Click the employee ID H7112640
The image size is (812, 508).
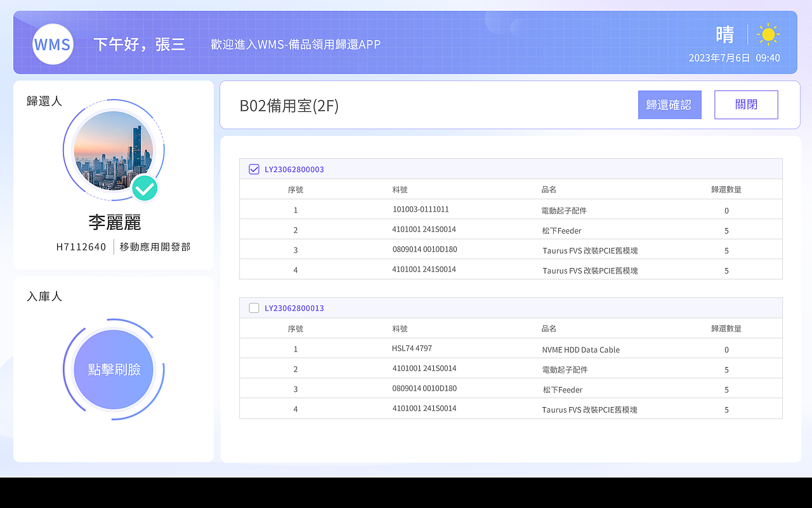click(x=81, y=247)
